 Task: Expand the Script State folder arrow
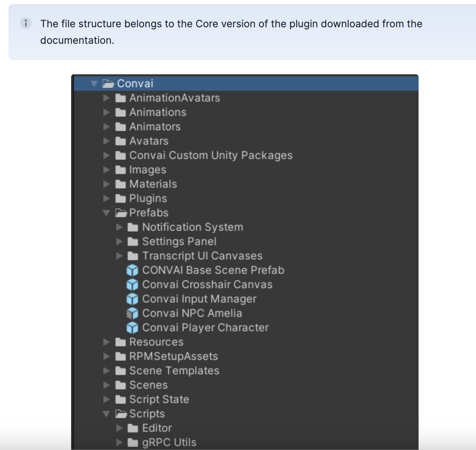click(x=106, y=399)
